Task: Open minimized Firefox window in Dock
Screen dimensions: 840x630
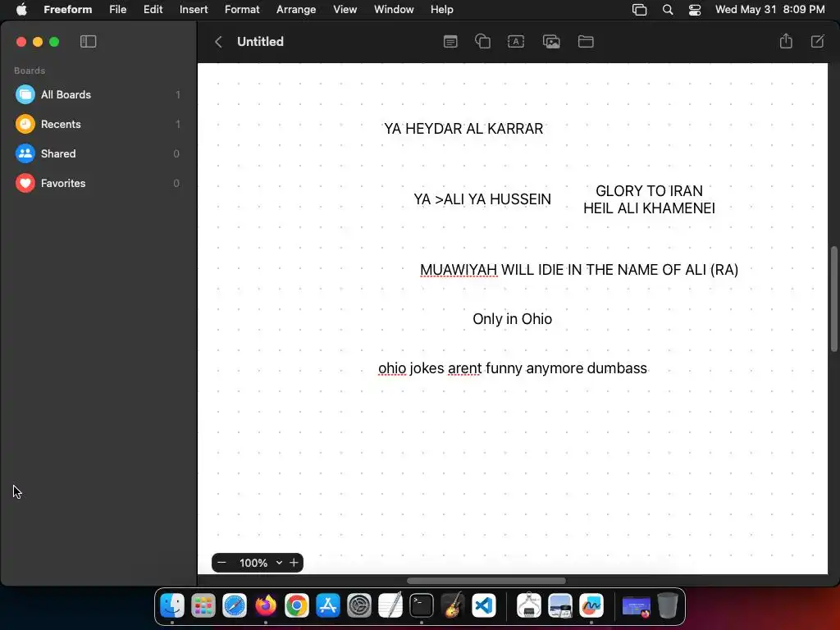Action: [x=637, y=607]
